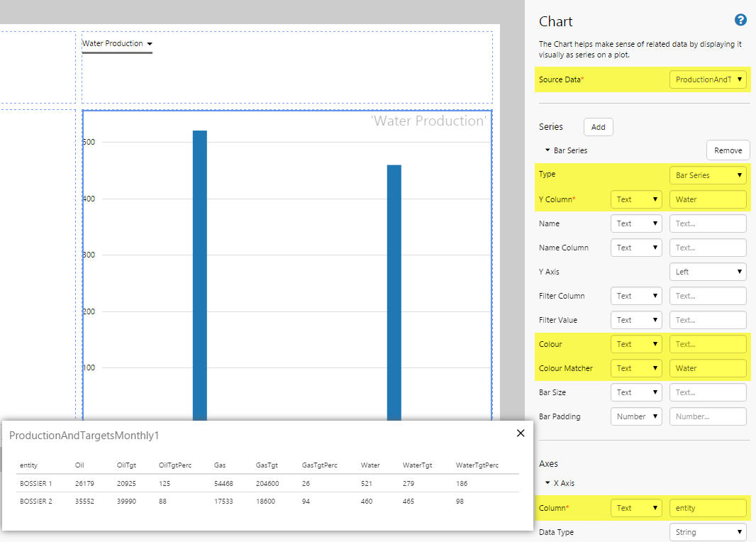
Task: Close the ProductionAndTargetsMonthly1 data popup
Action: [521, 433]
